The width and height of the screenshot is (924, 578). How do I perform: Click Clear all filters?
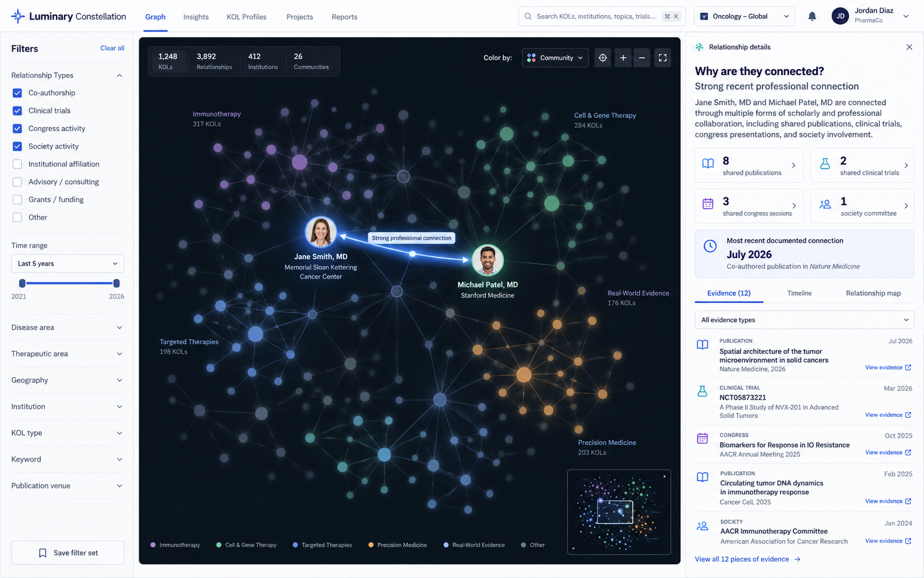coord(112,48)
